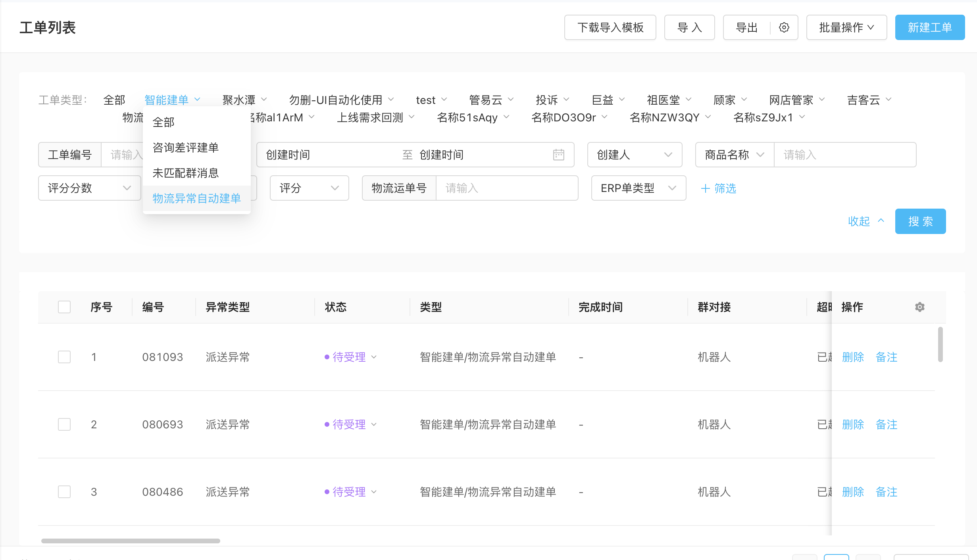Open calendar icon in date range

point(558,155)
